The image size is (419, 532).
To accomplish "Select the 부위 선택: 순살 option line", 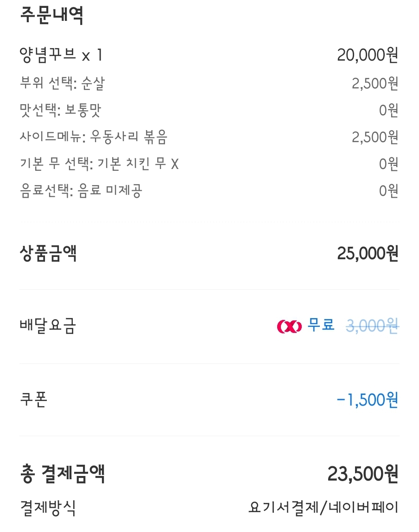I will [x=63, y=83].
